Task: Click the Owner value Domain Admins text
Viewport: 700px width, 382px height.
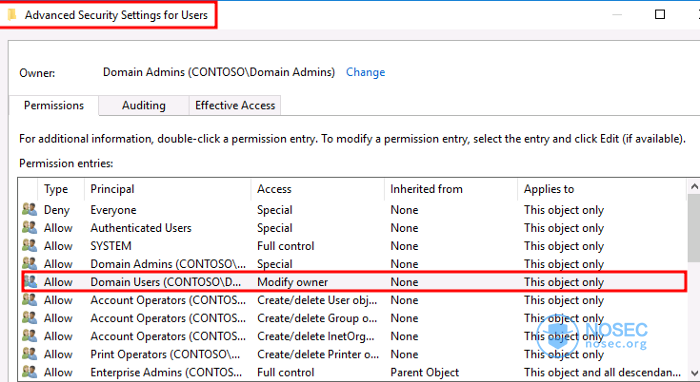Action: (219, 72)
